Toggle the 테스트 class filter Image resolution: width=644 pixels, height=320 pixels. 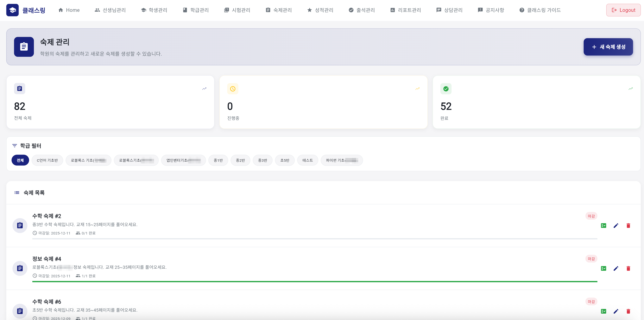tap(307, 160)
